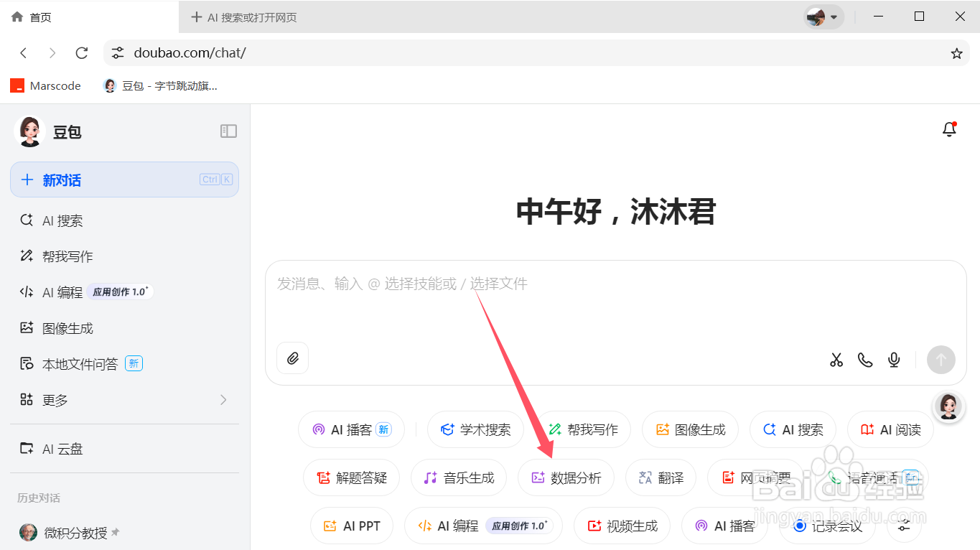
Task: Open 帮我写作 in the sidebar
Action: pos(124,256)
